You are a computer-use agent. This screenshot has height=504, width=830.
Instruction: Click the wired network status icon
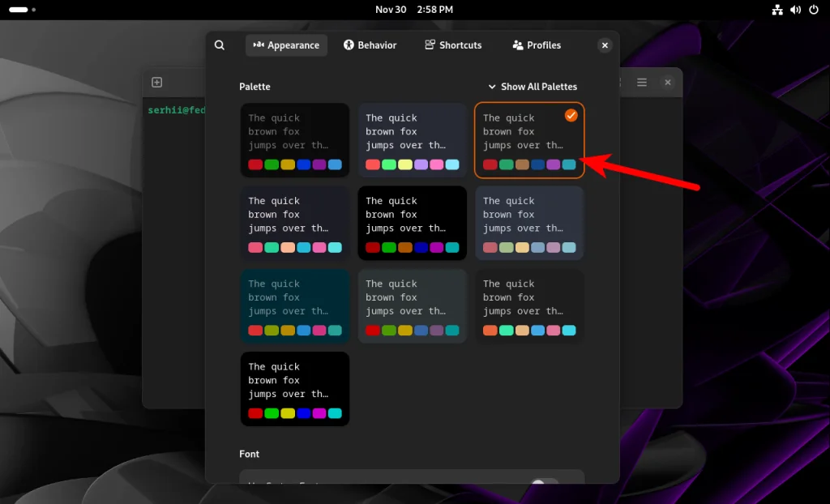777,10
